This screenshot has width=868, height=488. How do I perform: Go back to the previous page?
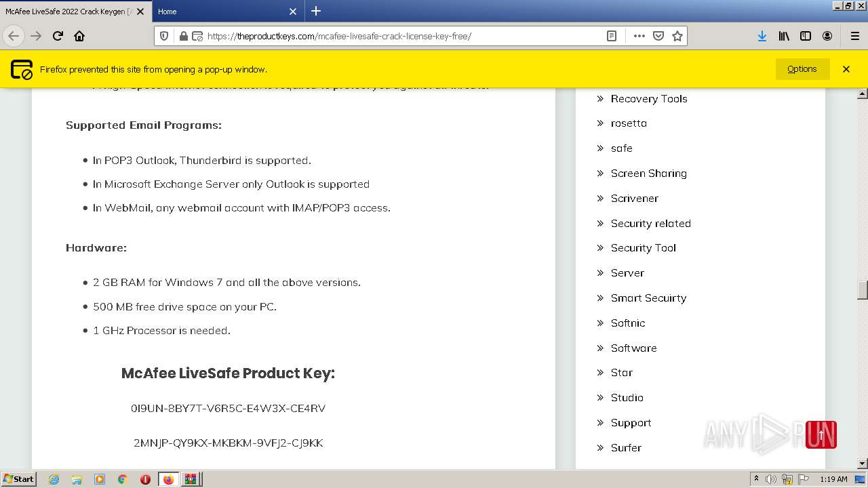(14, 36)
